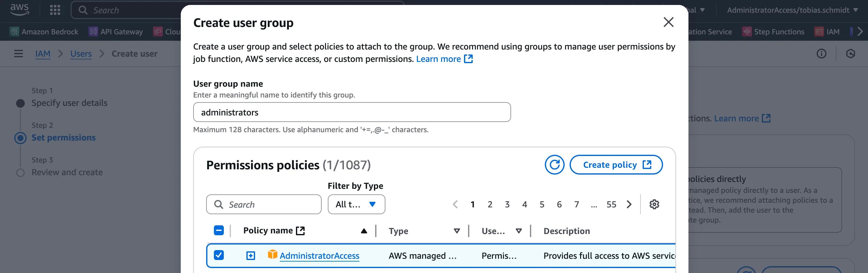Screen dimensions: 868x273
Task: Go to policies page 2
Action: [490, 204]
